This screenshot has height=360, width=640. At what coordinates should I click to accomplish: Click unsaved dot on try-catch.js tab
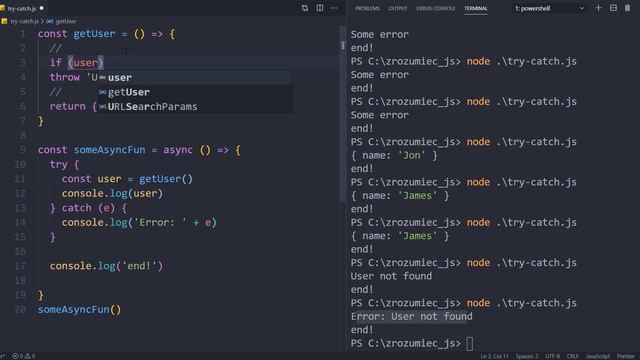coord(42,8)
